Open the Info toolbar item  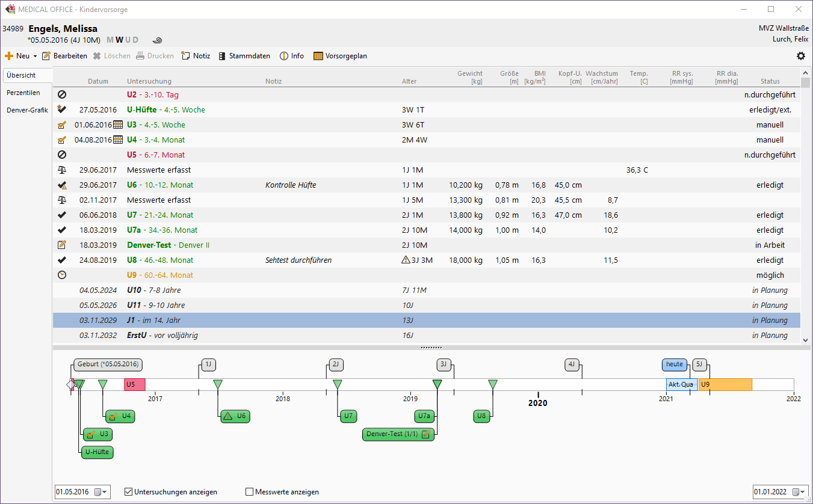pyautogui.click(x=292, y=56)
